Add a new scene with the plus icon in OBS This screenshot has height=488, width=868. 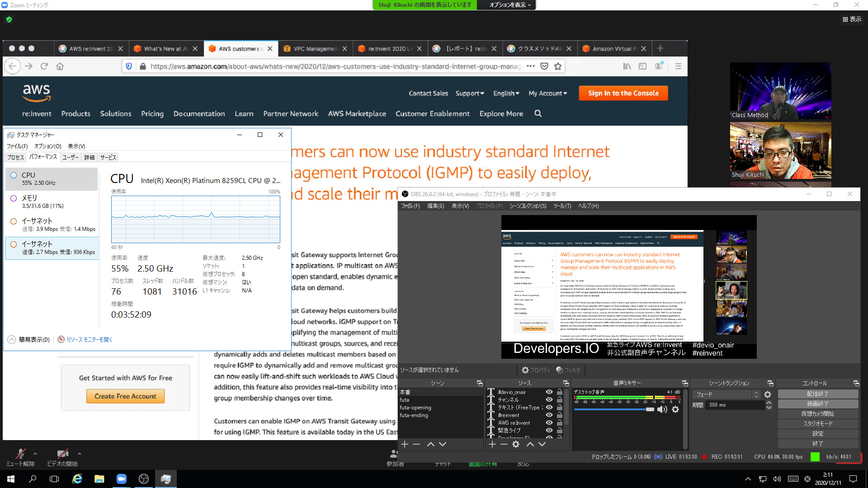pyautogui.click(x=405, y=444)
